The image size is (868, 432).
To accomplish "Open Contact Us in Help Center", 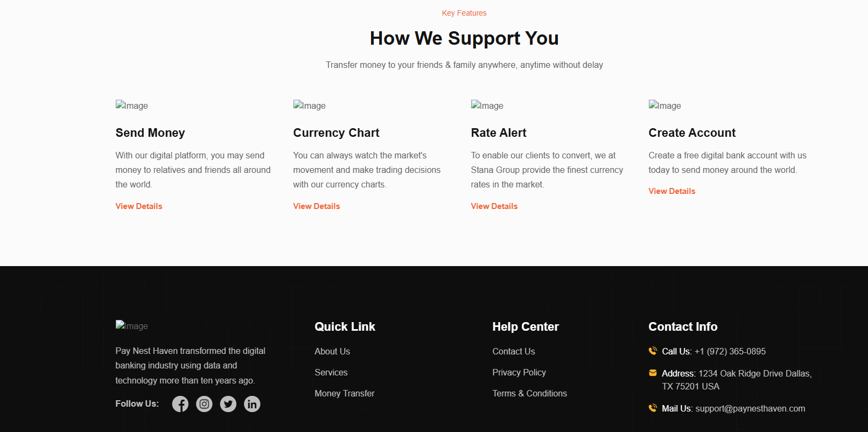I will (514, 351).
